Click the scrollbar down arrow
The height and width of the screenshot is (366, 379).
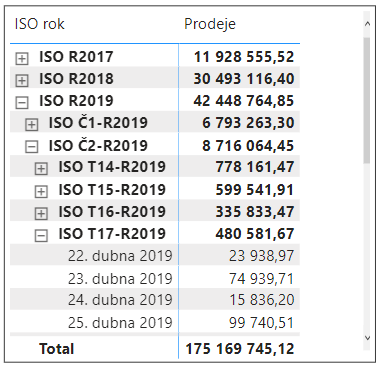(367, 338)
